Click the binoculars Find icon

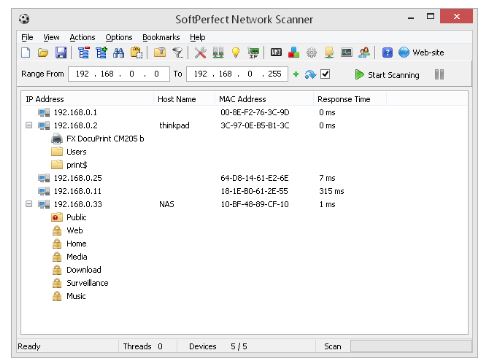(x=119, y=53)
